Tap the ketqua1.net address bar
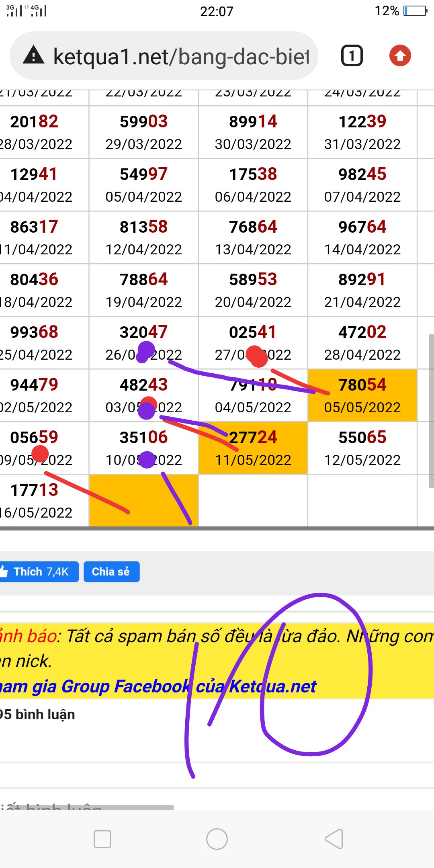This screenshot has height=868, width=434. point(181,56)
